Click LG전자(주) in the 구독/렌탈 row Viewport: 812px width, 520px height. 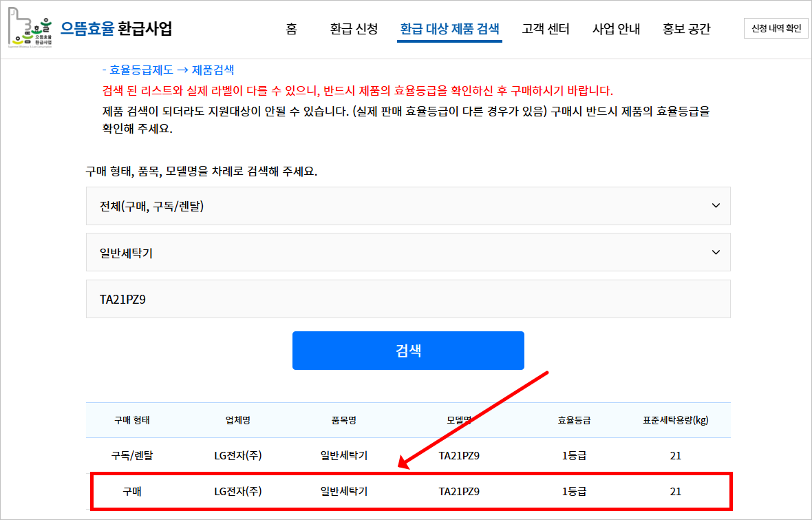click(x=238, y=456)
